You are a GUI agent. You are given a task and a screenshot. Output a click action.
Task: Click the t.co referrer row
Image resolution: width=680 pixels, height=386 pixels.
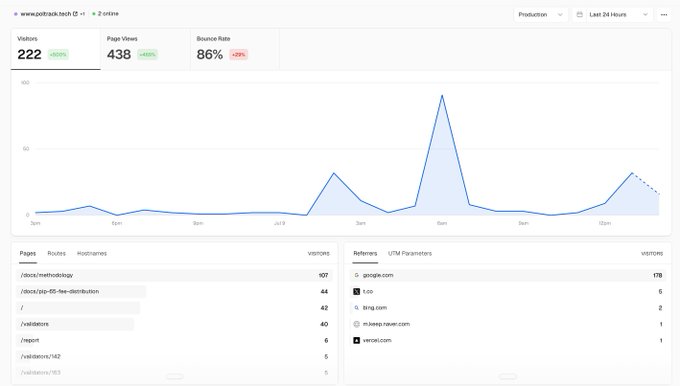click(x=507, y=291)
